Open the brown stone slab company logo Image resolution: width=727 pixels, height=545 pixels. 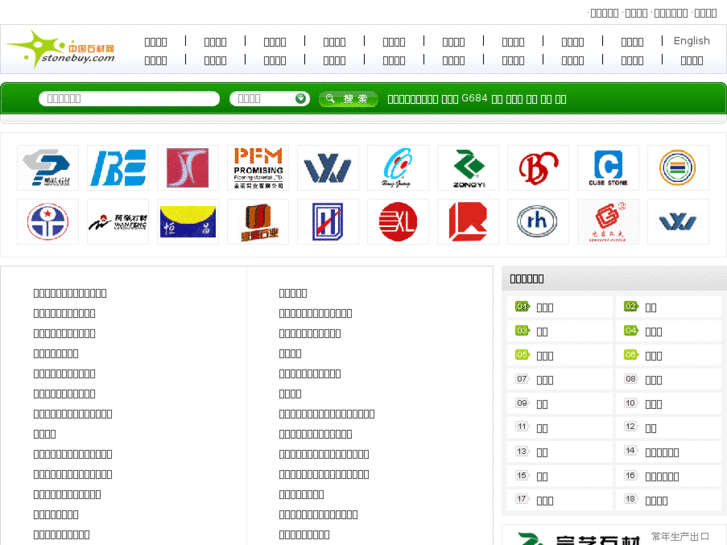pos(258,222)
